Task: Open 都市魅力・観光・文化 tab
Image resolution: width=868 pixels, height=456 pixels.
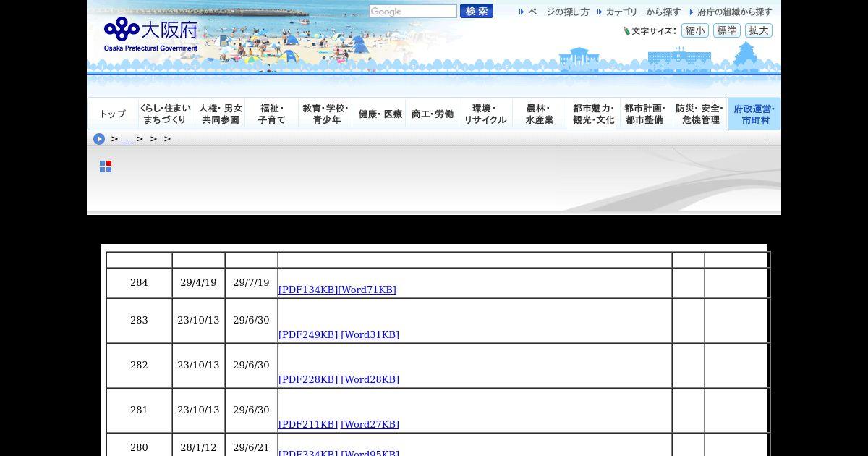Action: [593, 114]
